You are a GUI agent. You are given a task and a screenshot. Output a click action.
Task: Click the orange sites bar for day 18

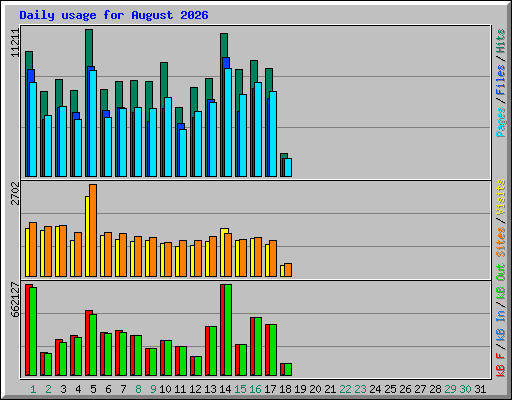point(288,270)
